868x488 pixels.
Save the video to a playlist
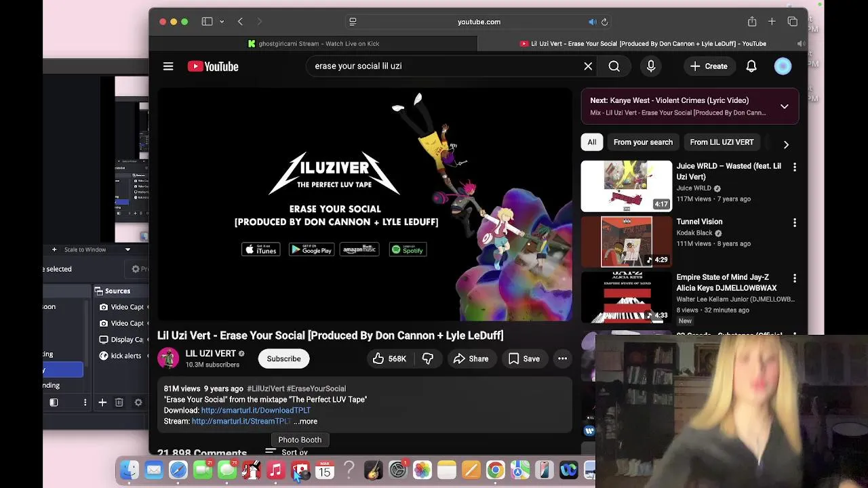coord(524,359)
